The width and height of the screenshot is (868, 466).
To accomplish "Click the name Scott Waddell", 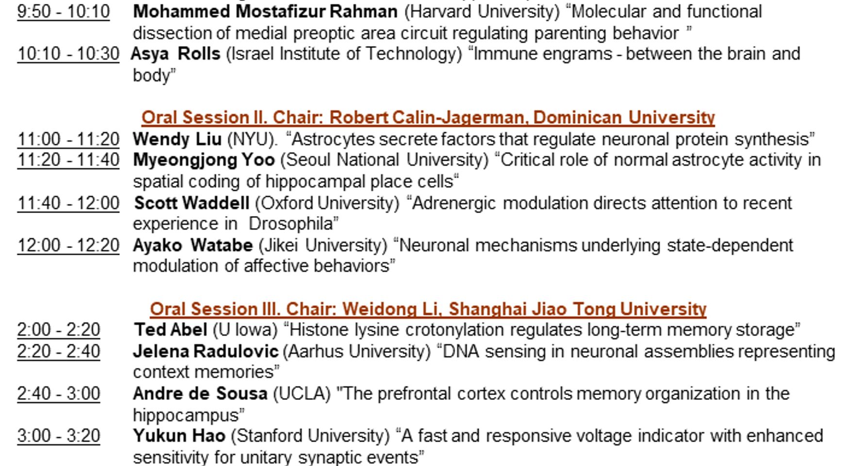I will pos(192,203).
